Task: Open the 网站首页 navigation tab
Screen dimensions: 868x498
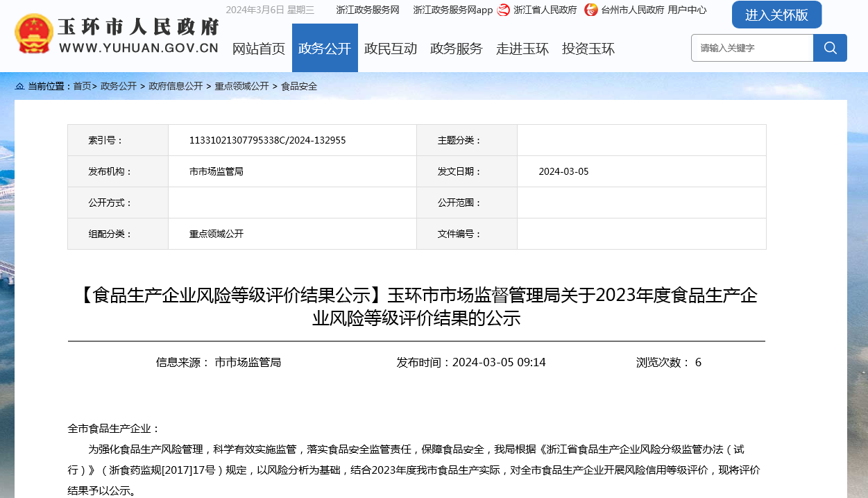Action: click(x=258, y=49)
